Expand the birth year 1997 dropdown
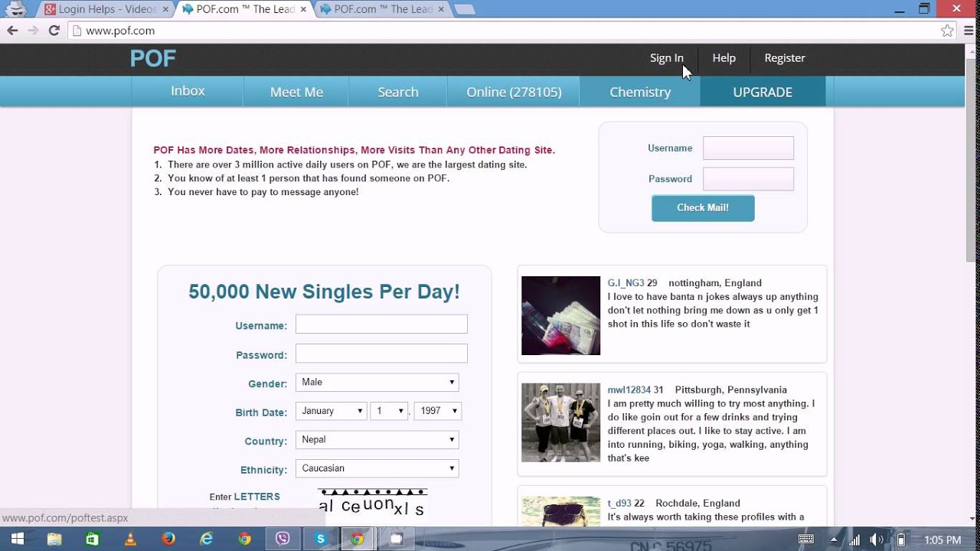The width and height of the screenshot is (980, 551). pos(437,411)
